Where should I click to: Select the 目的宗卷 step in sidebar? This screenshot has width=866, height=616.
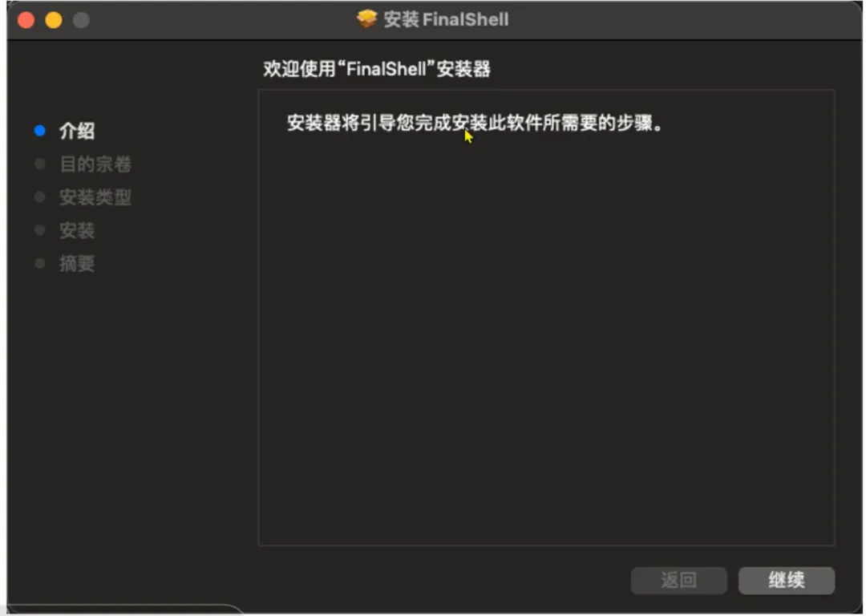click(95, 164)
